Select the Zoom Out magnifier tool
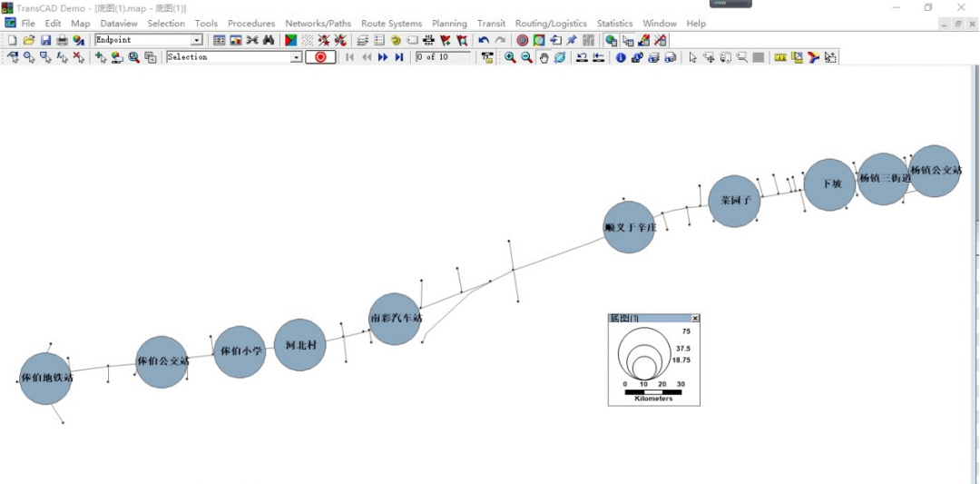Image resolution: width=980 pixels, height=484 pixels. click(526, 57)
